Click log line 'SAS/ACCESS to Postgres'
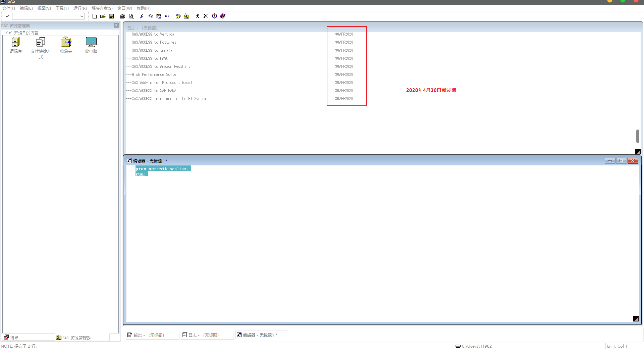 click(151, 42)
